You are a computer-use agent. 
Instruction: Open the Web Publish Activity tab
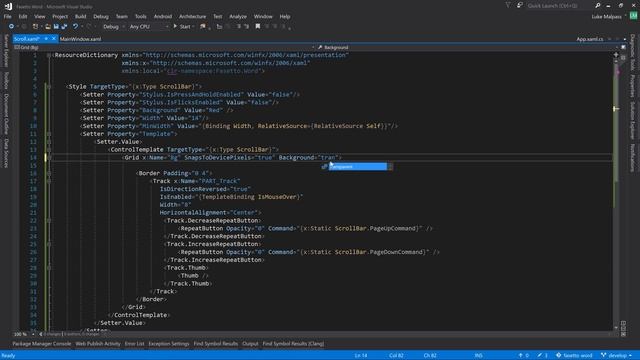pos(98,344)
